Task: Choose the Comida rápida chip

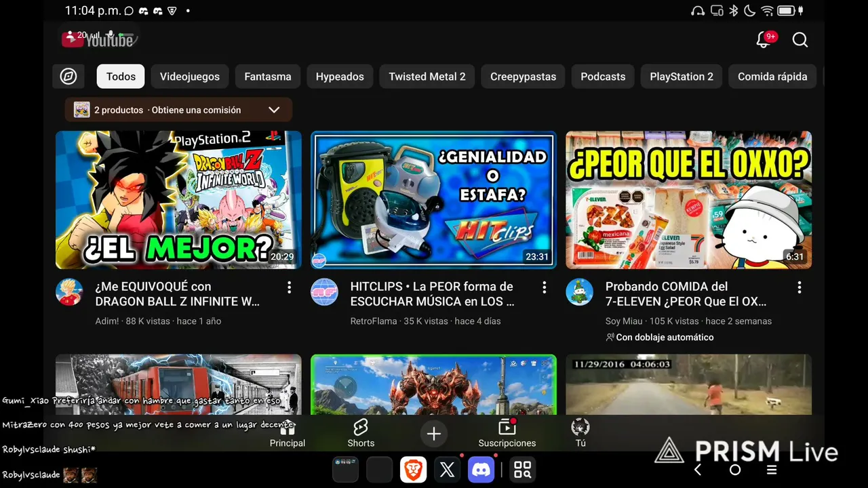Action: coord(772,77)
